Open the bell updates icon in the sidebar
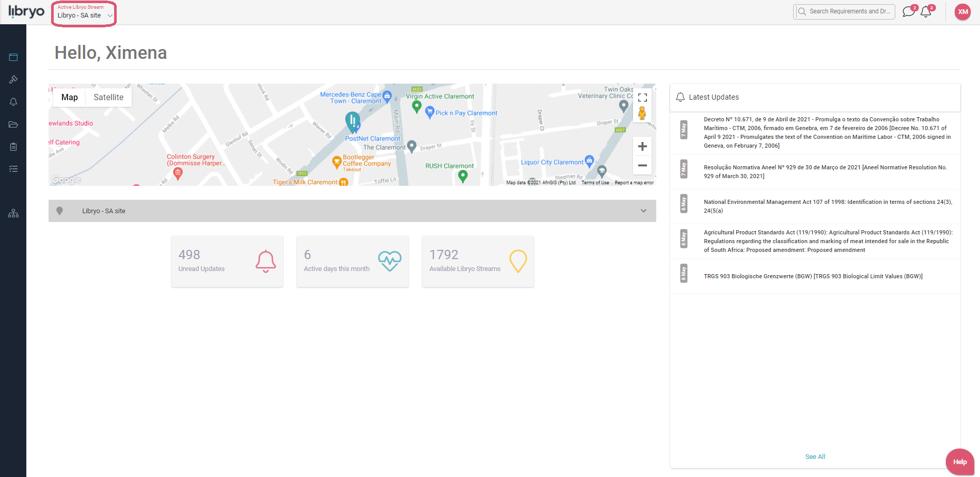Screen dimensions: 980x477 (13, 102)
